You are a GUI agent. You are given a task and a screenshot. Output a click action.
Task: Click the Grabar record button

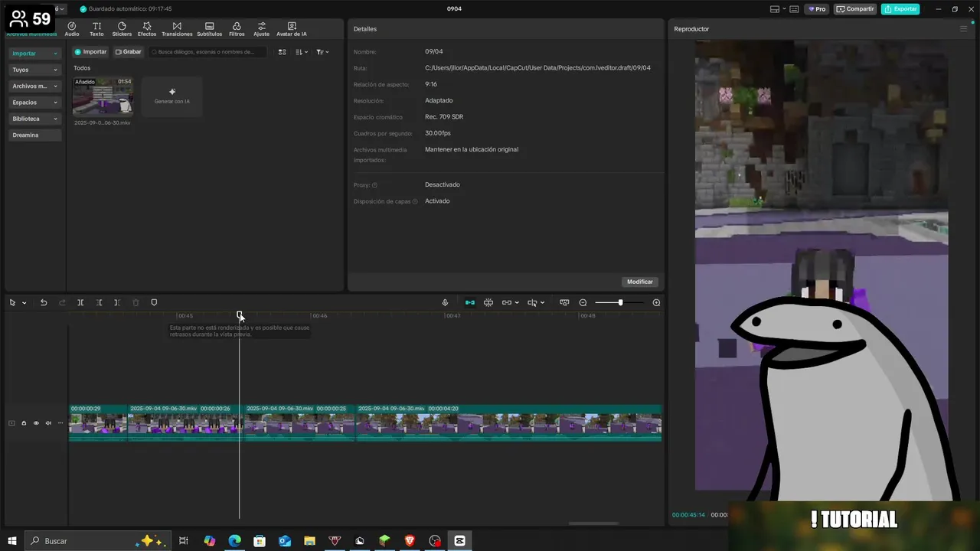(x=129, y=52)
